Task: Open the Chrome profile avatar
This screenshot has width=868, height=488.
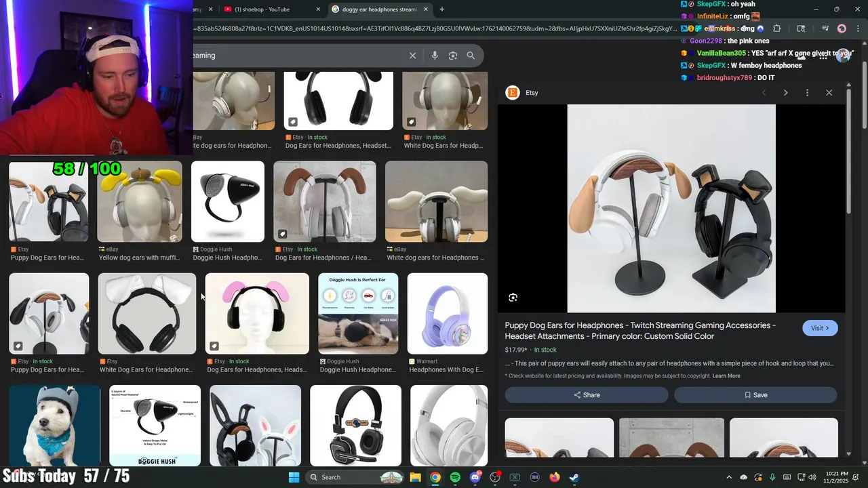Action: coord(842,28)
